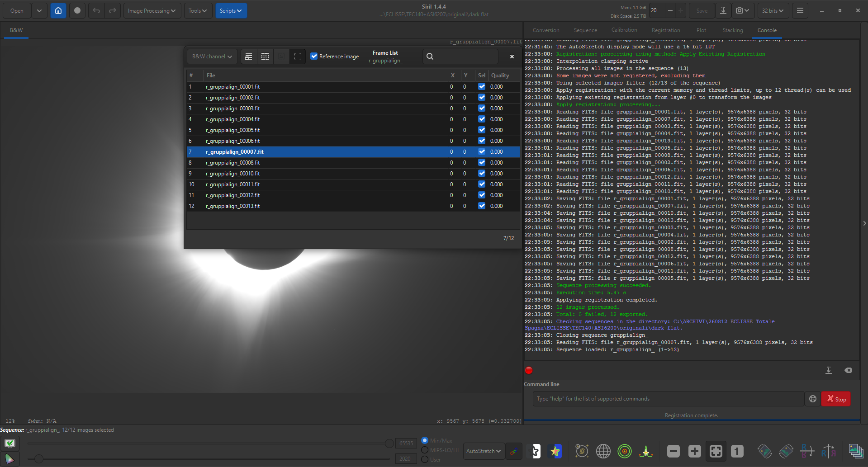Click the livestack circle button in header
The width and height of the screenshot is (868, 467).
point(77,10)
